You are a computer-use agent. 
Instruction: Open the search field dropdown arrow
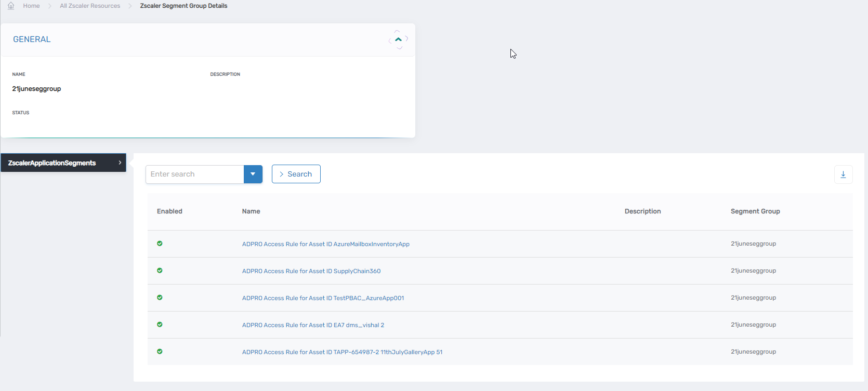253,174
